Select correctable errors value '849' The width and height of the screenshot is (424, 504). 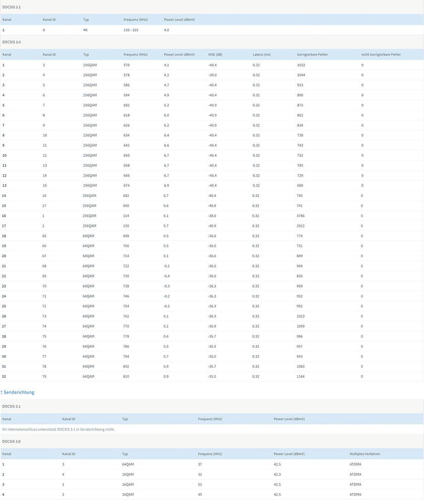pyautogui.click(x=299, y=256)
